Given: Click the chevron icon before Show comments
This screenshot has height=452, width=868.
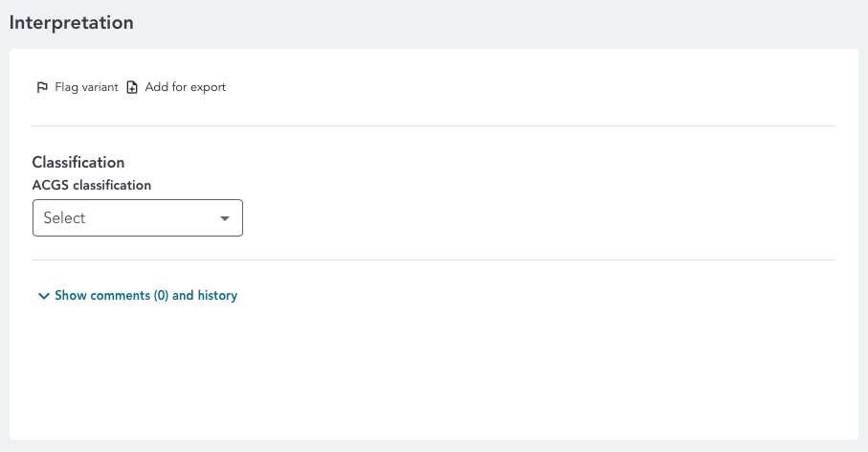Looking at the screenshot, I should 43,297.
